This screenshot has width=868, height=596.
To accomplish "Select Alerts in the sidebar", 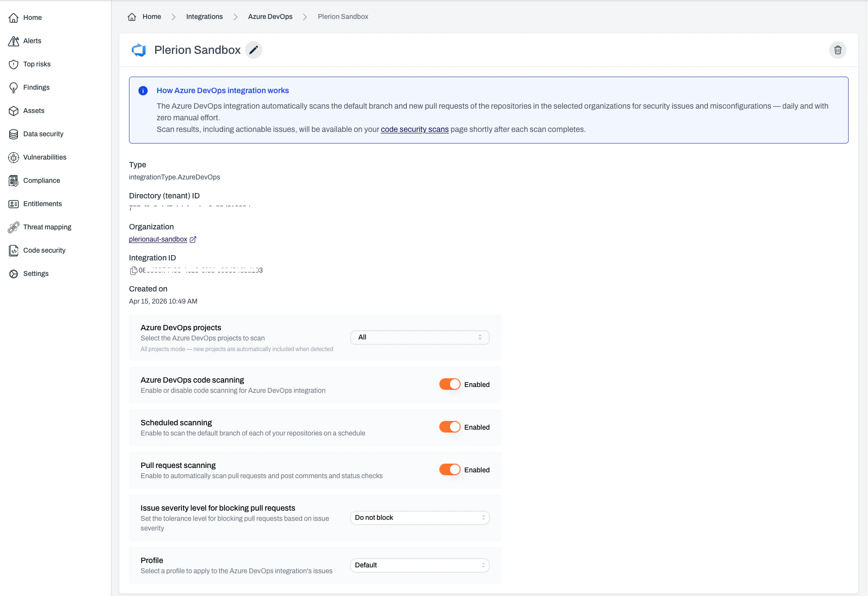I will (32, 41).
